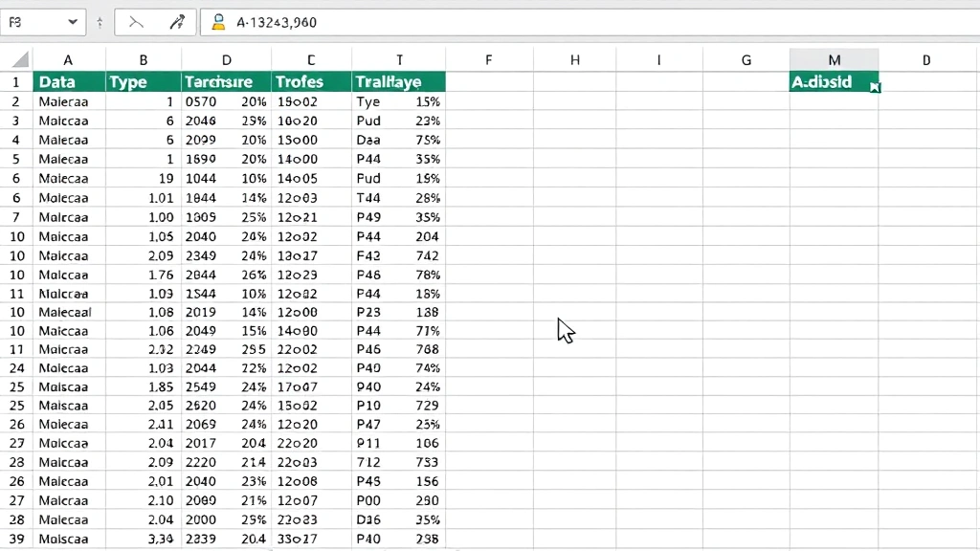Select the column F header
The image size is (980, 551).
click(488, 58)
